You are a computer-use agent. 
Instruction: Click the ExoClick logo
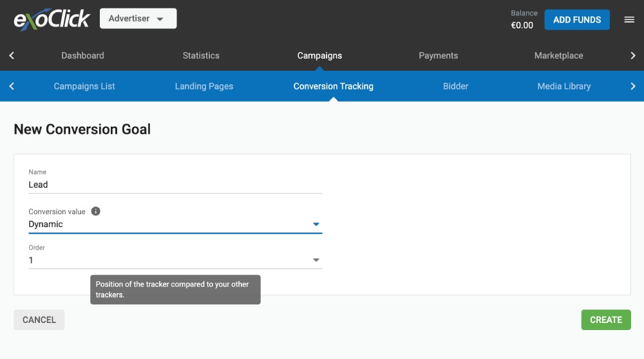[x=52, y=19]
